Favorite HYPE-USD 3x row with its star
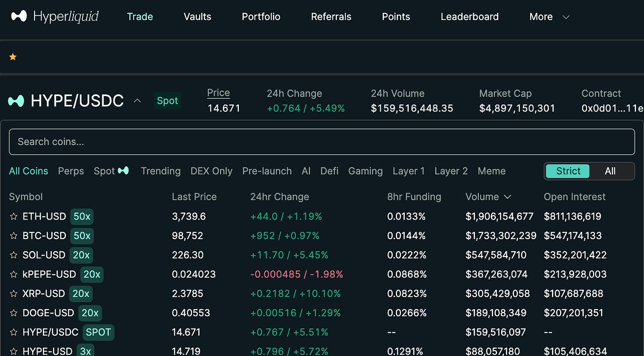Image resolution: width=644 pixels, height=356 pixels. pyautogui.click(x=13, y=351)
